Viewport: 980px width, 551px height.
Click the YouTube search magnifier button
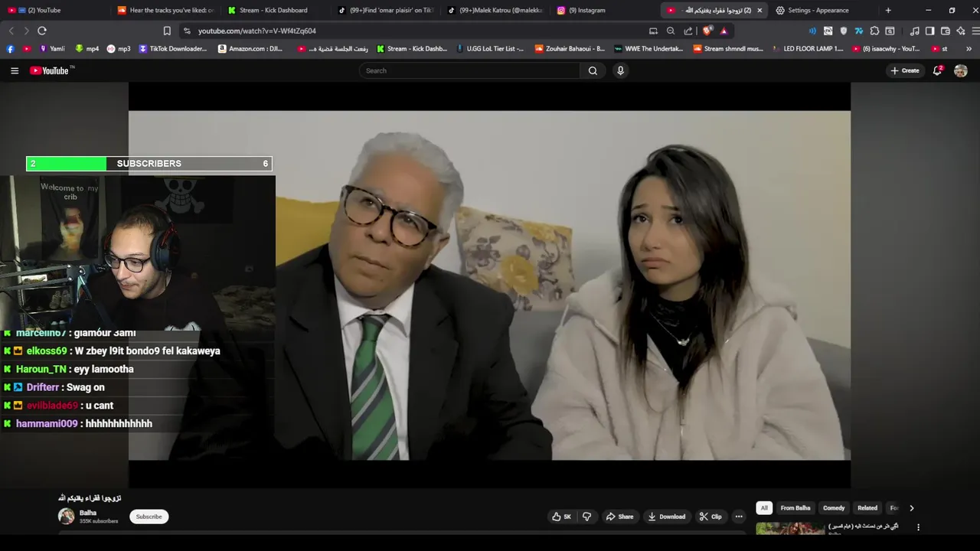click(593, 70)
